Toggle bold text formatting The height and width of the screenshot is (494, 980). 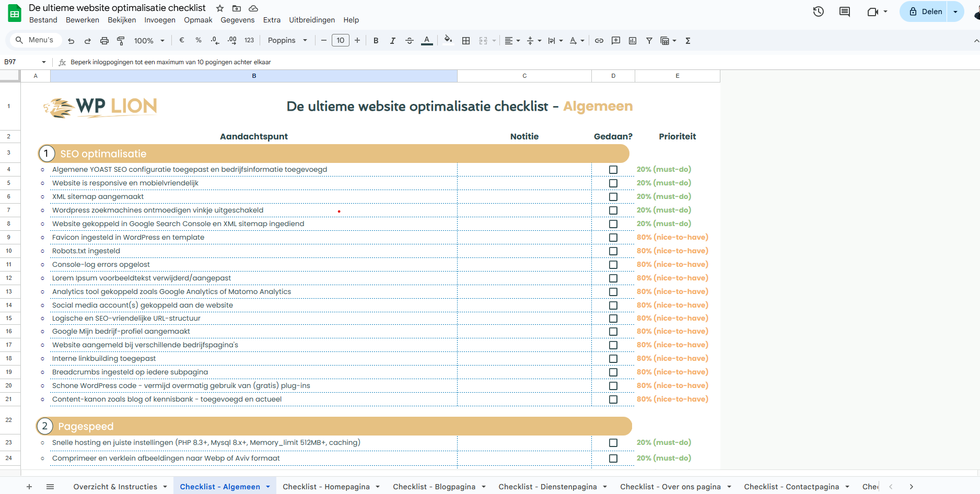(376, 41)
